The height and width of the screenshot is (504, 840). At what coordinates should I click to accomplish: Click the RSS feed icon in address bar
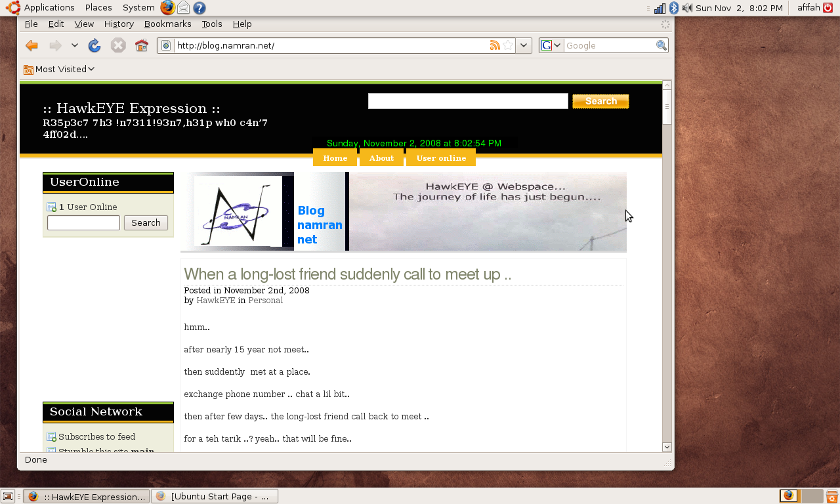coord(495,45)
